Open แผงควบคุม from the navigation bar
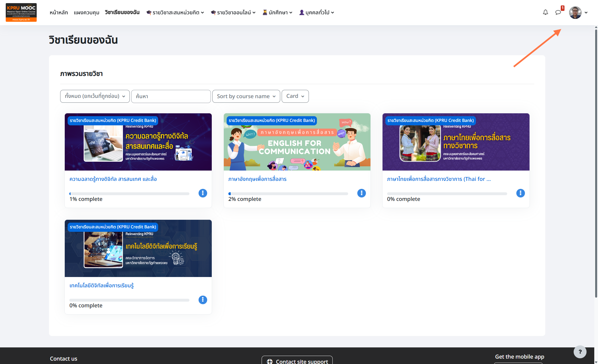Viewport: 598px width, 364px height. (87, 12)
